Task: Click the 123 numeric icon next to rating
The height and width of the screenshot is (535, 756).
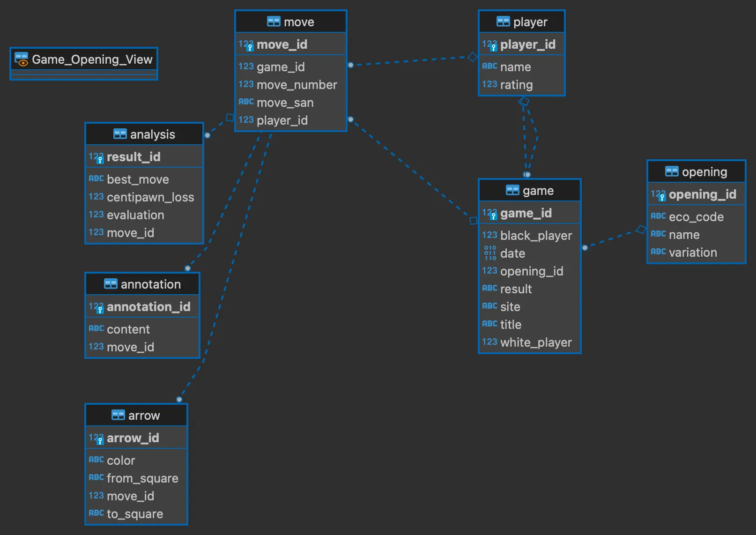Action: 489,84
